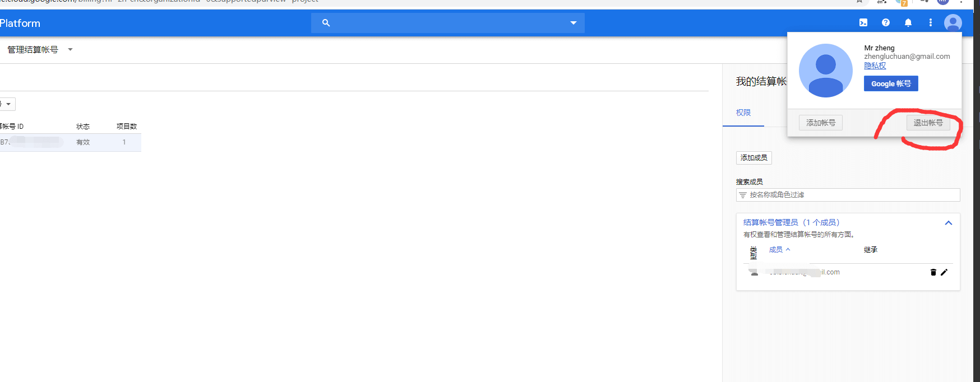Open the blue Google 帐号 button
Viewport: 980px width, 382px height.
pos(890,83)
